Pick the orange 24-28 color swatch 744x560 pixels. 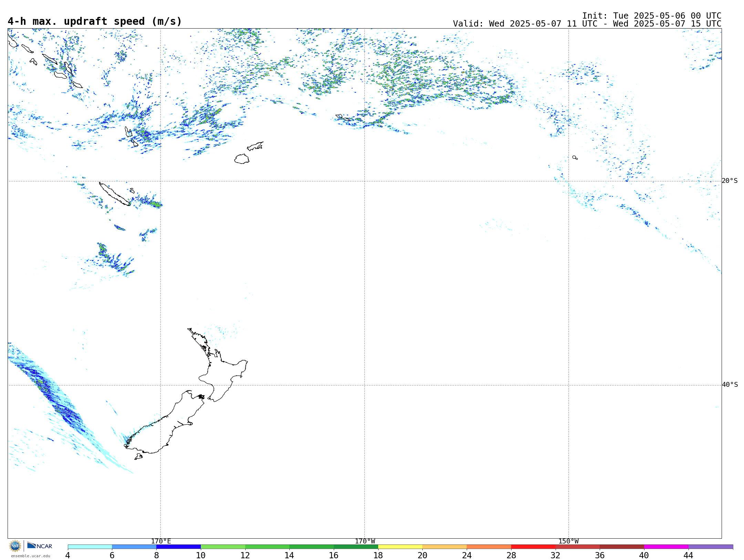[489, 547]
